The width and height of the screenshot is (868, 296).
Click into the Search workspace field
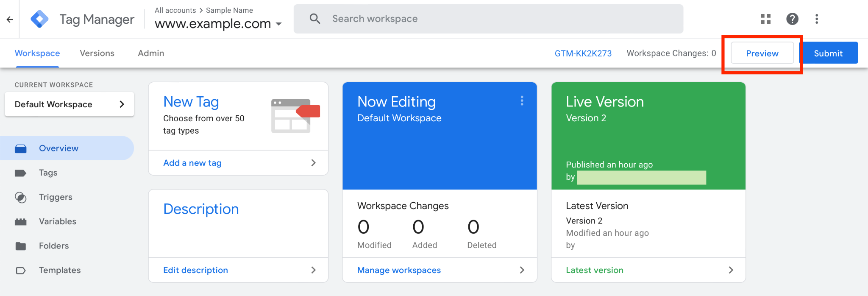pos(488,19)
